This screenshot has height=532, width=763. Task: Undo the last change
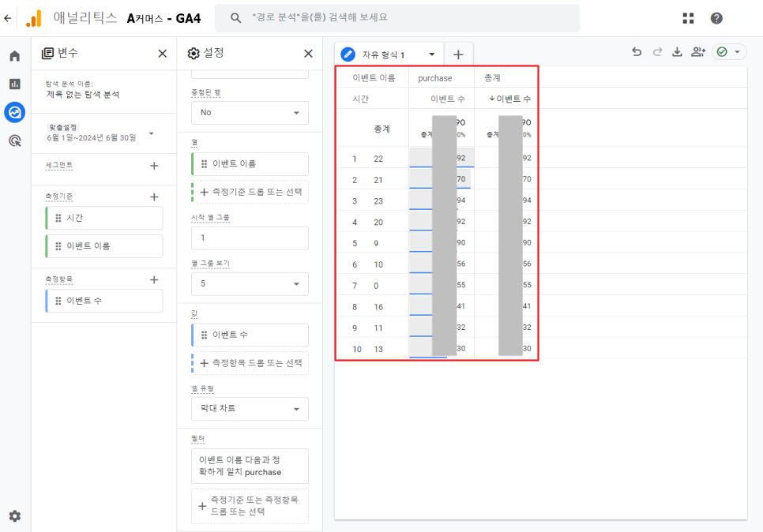click(x=637, y=51)
